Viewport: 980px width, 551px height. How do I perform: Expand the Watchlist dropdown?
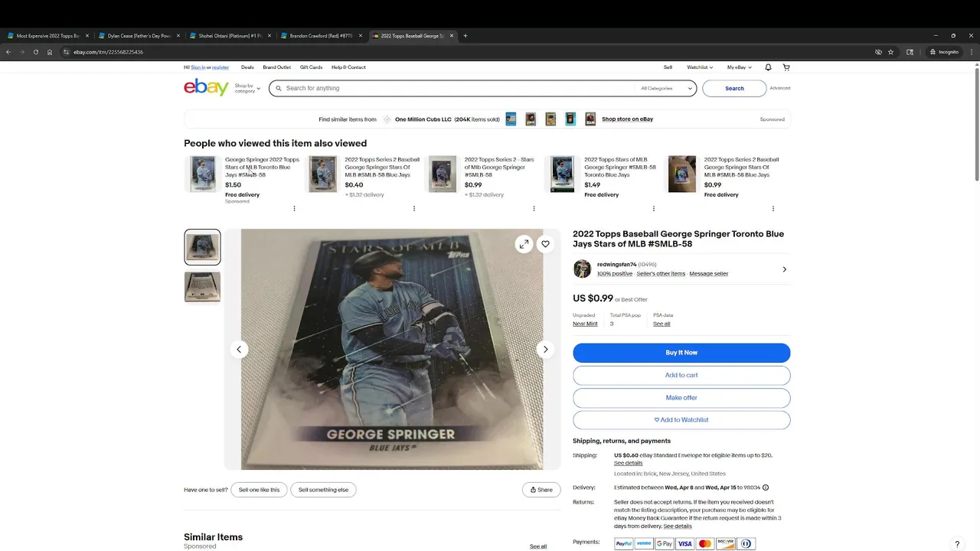700,67
